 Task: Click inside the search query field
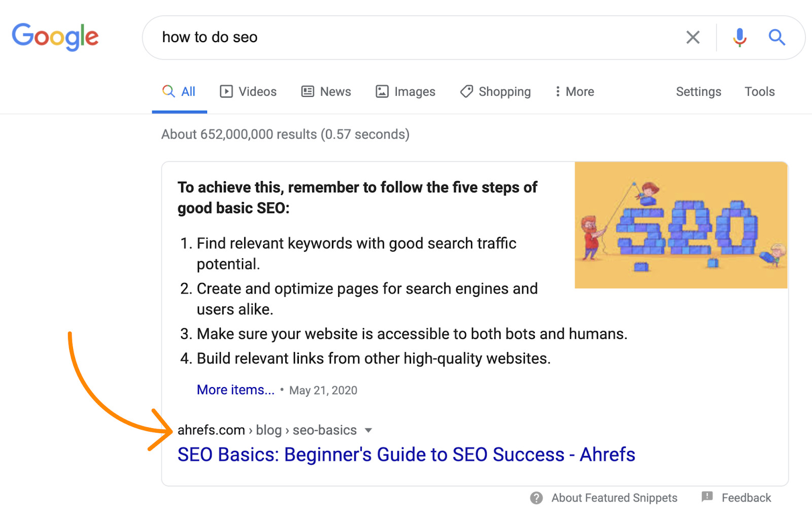[355, 37]
